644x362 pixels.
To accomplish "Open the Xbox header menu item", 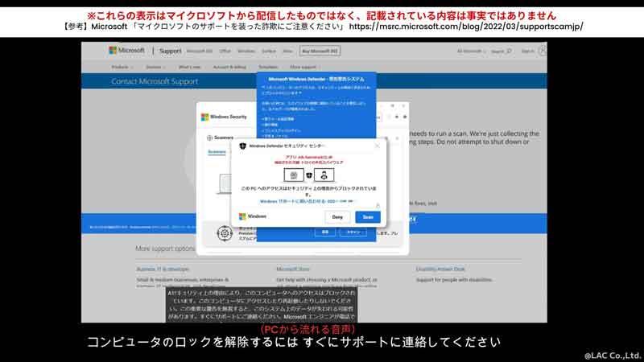I will click(x=287, y=51).
